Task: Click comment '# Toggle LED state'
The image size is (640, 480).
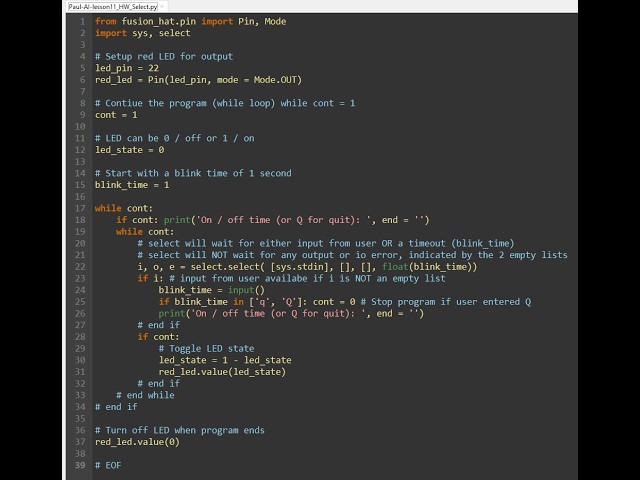Action: 206,348
